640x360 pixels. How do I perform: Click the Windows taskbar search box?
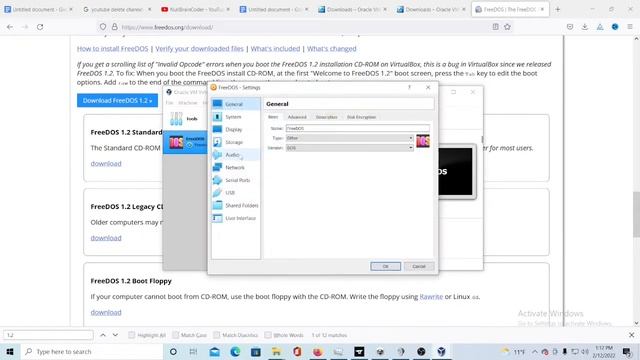click(92, 351)
